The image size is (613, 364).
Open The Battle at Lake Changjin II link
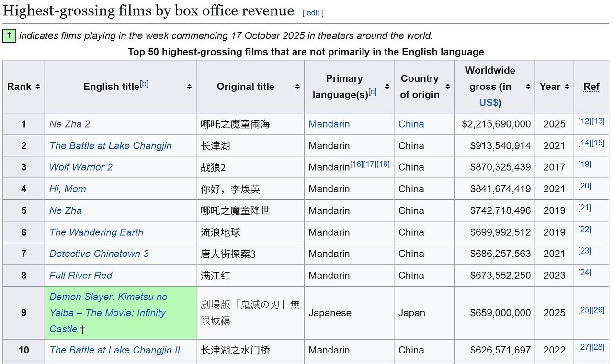[x=114, y=350]
